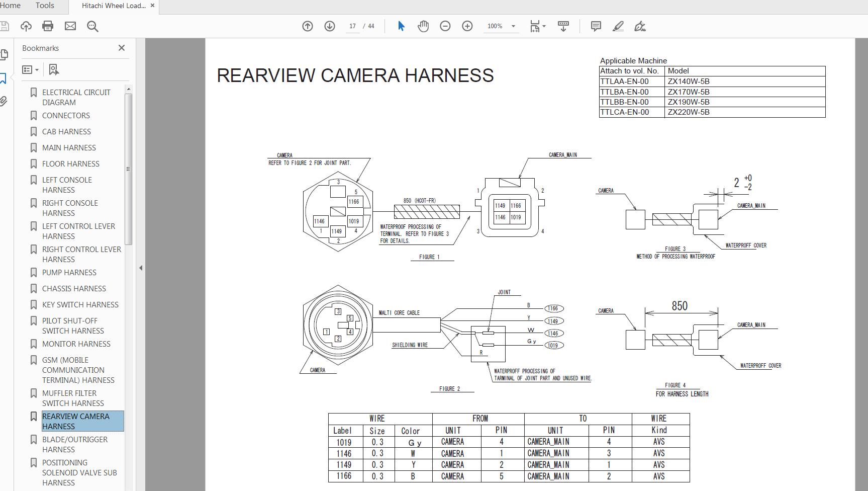Print the document
868x491 pixels.
pyautogui.click(x=48, y=26)
